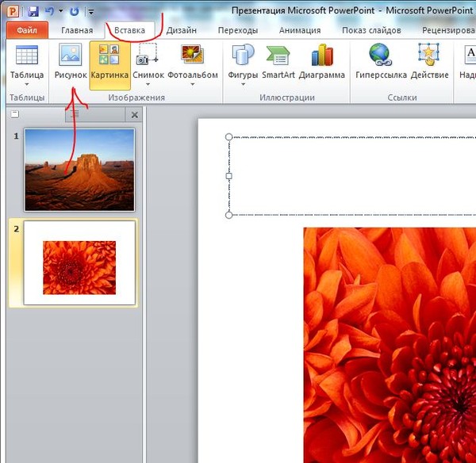Take a screenshot with Снимок icon

coord(148,54)
